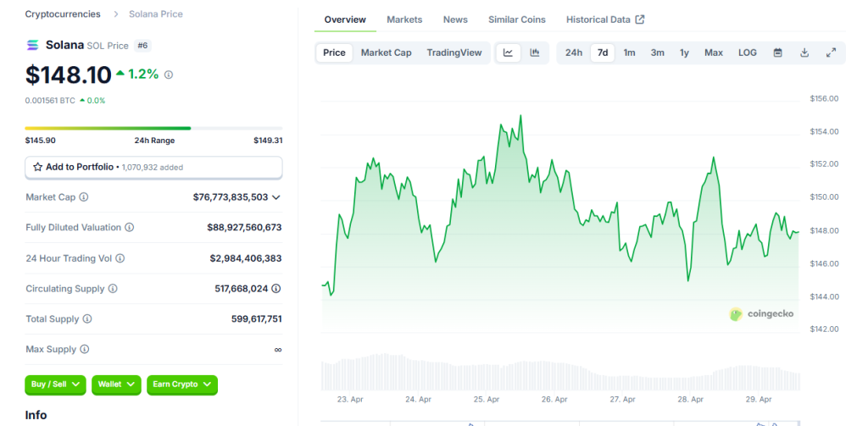Click the $156.00 axis label
The width and height of the screenshot is (868, 426).
[x=824, y=98]
